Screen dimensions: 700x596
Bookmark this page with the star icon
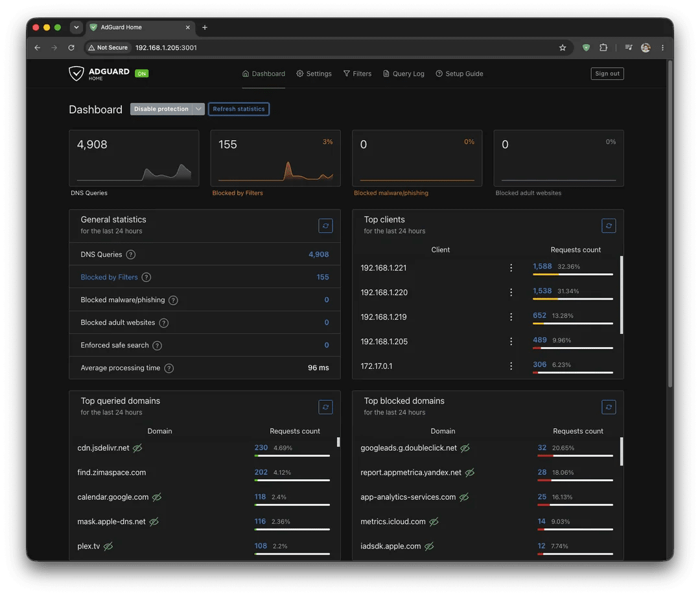coord(563,48)
